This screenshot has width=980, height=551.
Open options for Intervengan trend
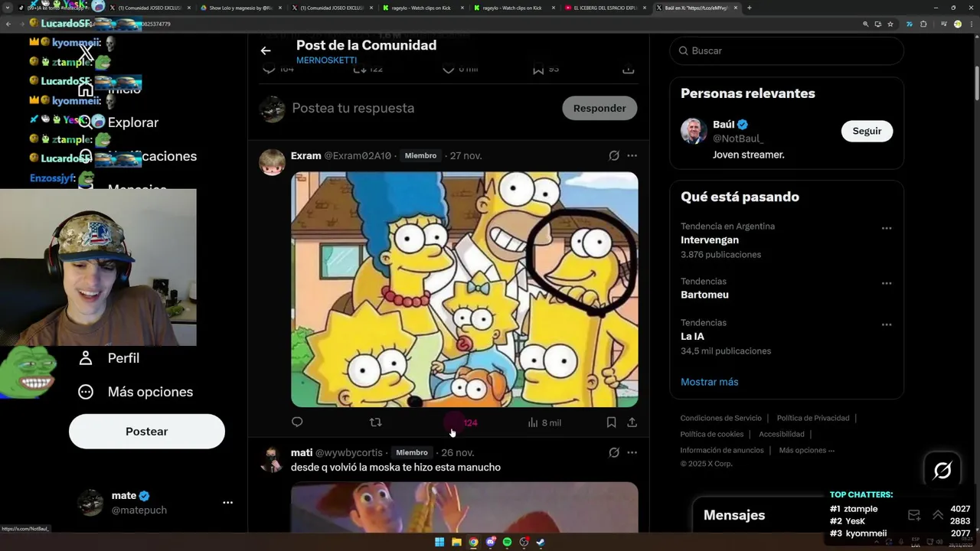(x=887, y=228)
